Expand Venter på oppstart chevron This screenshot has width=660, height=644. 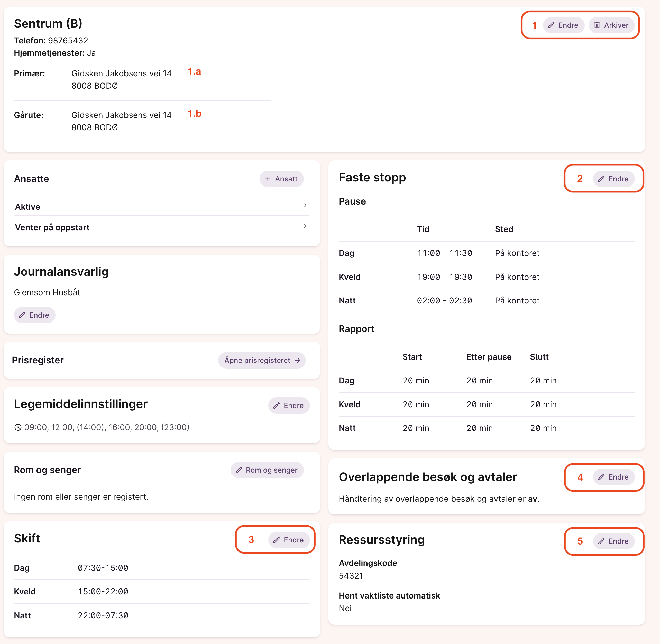305,226
